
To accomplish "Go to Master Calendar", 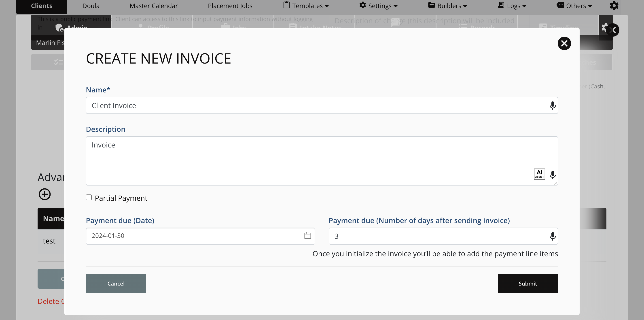I will [153, 6].
